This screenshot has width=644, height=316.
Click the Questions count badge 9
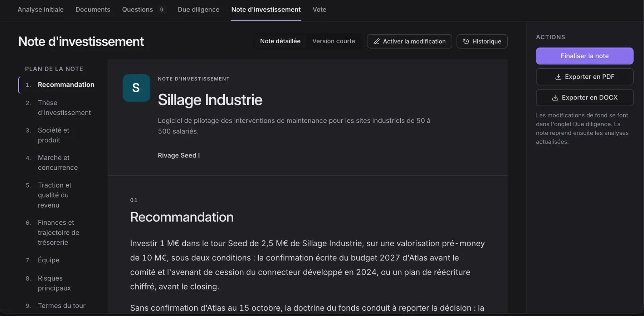click(x=162, y=10)
